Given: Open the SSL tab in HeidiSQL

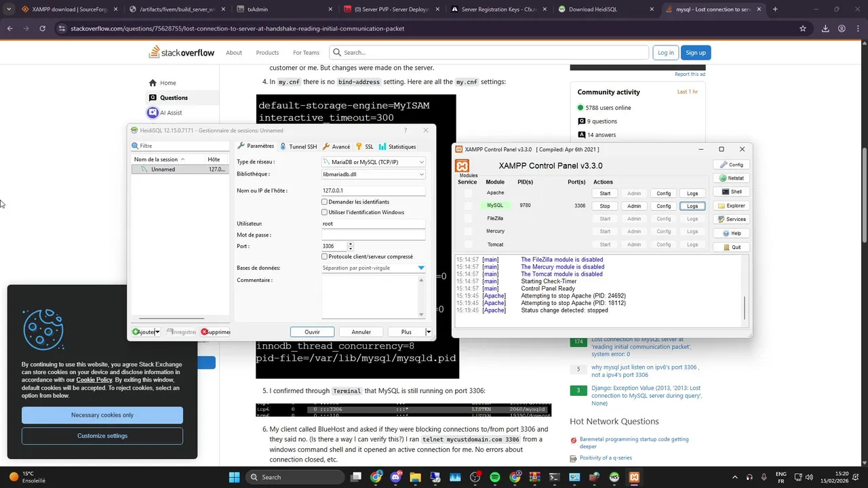Looking at the screenshot, I should point(365,146).
